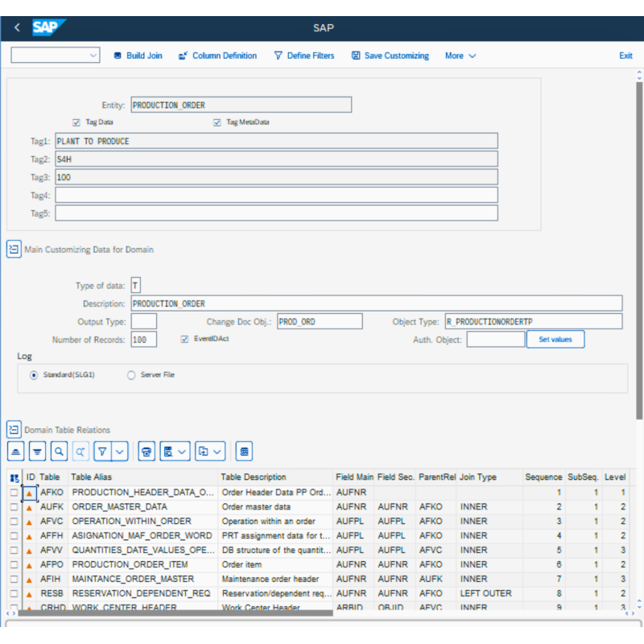Click the SAP back arrow
Viewport: 644px width, 644px height.
tap(17, 28)
